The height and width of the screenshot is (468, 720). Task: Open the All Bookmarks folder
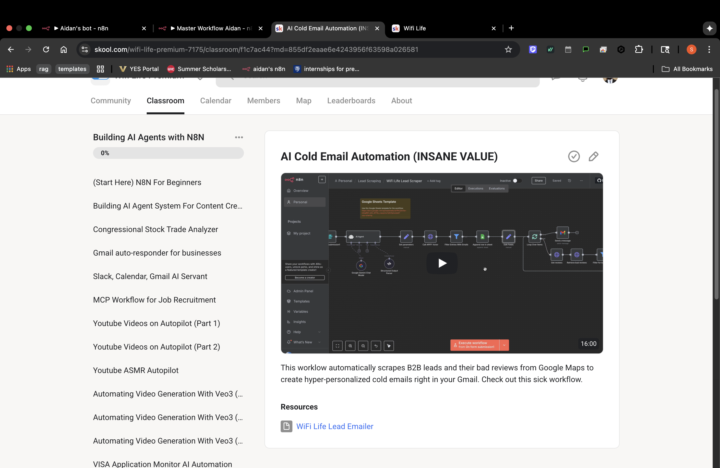pos(687,69)
